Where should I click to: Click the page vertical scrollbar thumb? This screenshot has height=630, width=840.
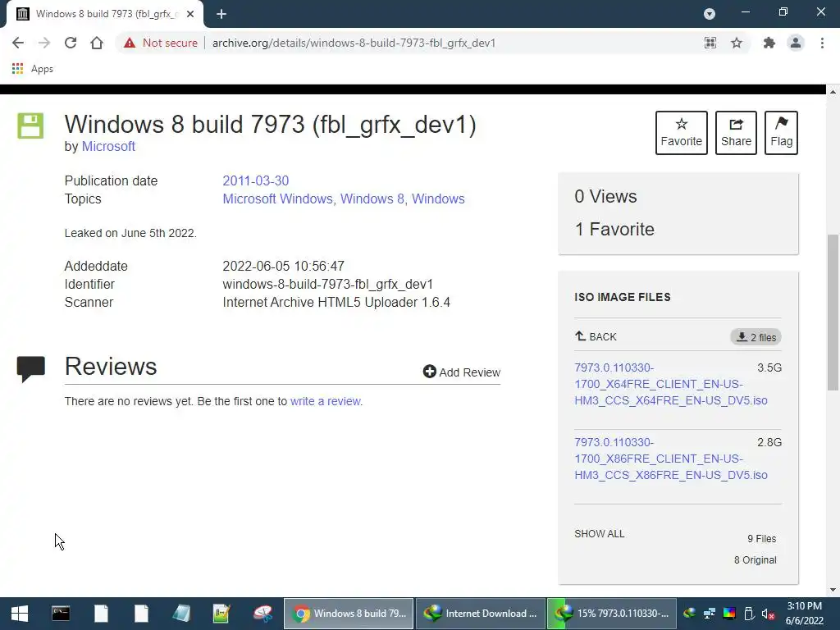pos(833,313)
